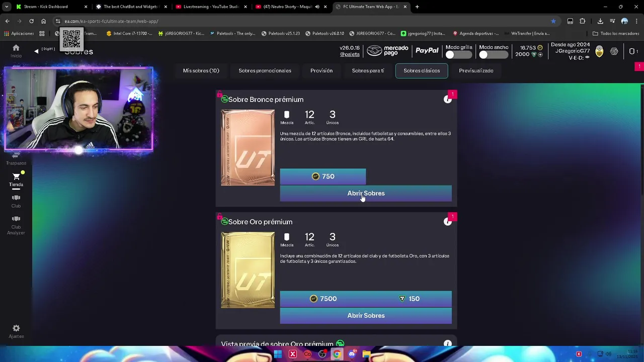644x362 pixels.
Task: Open Paletools v26.0.10 bookmark
Action: tap(324, 33)
